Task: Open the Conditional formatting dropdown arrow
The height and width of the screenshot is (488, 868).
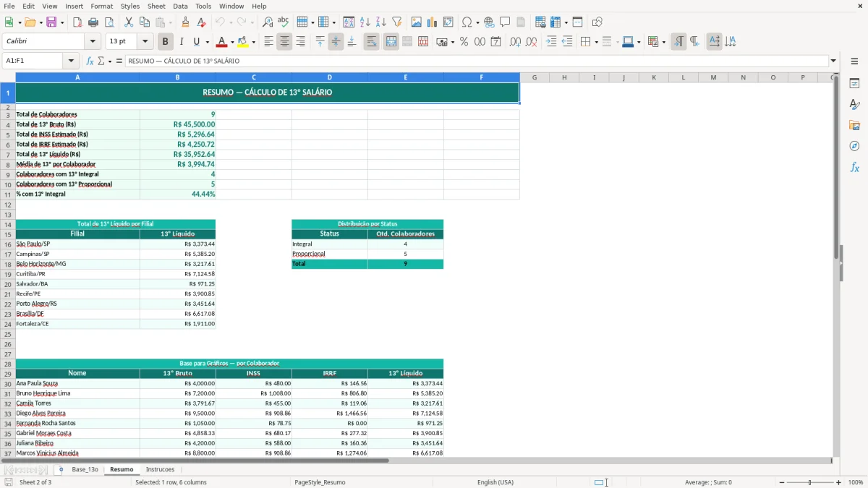Action: (663, 42)
